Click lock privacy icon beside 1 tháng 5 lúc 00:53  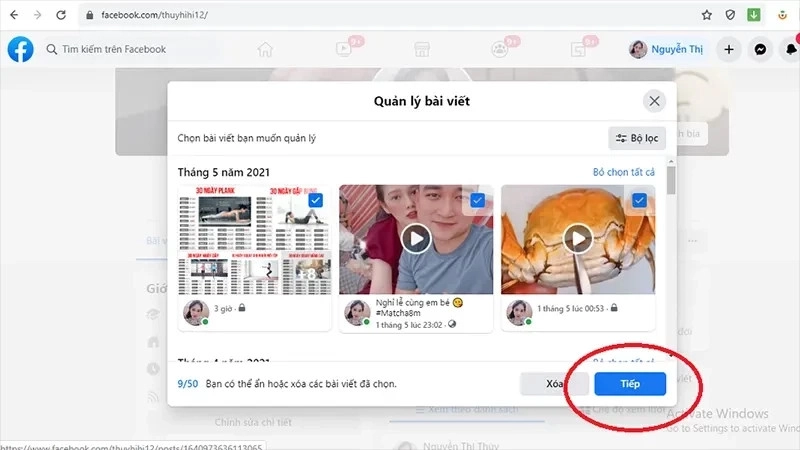click(614, 308)
